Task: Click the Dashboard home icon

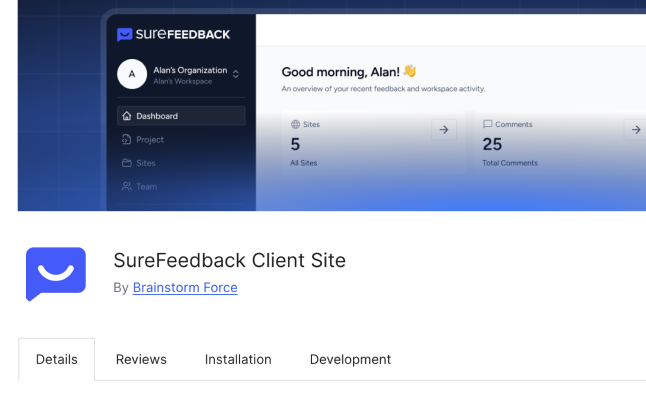Action: (127, 116)
